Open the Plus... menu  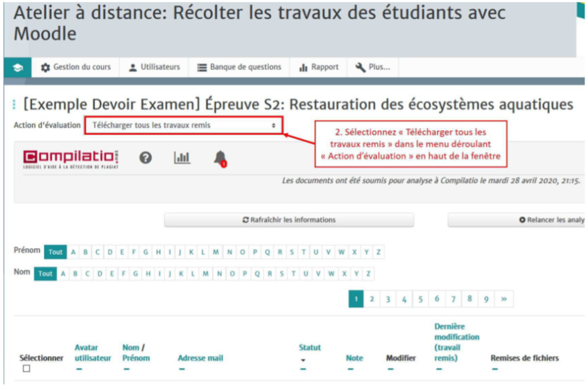(372, 67)
